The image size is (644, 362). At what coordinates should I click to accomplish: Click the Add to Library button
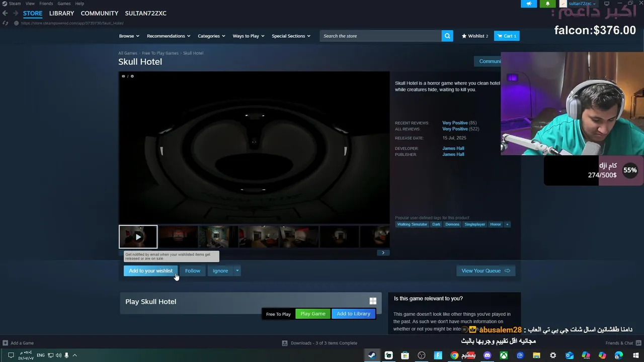click(353, 314)
